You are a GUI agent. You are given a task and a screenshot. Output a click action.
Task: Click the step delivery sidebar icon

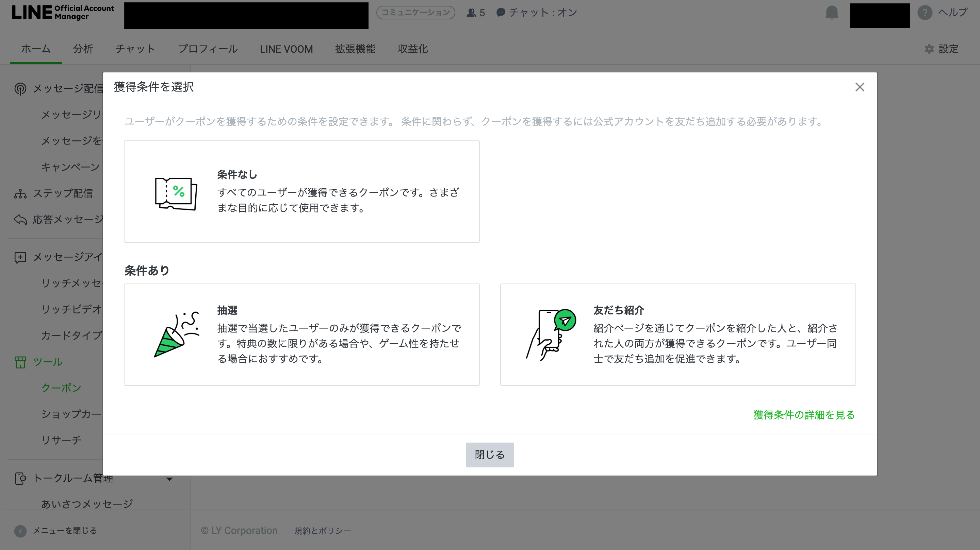tap(20, 193)
